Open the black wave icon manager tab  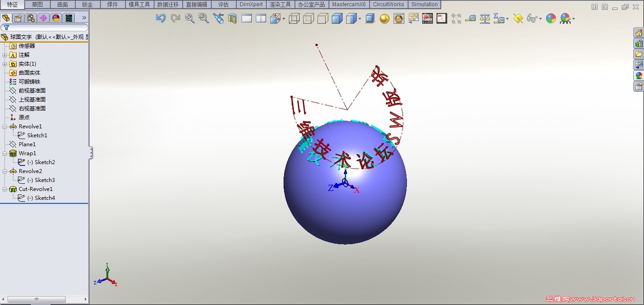pyautogui.click(x=68, y=18)
